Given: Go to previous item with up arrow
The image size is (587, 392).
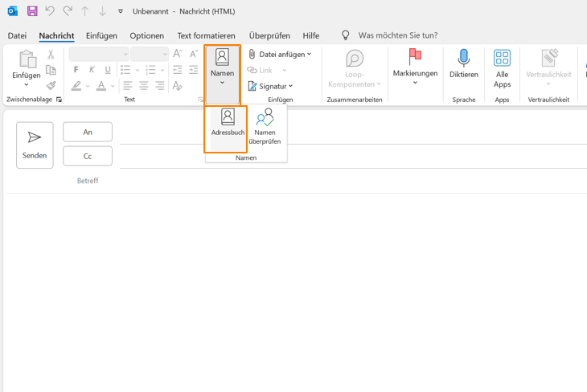Looking at the screenshot, I should [85, 11].
